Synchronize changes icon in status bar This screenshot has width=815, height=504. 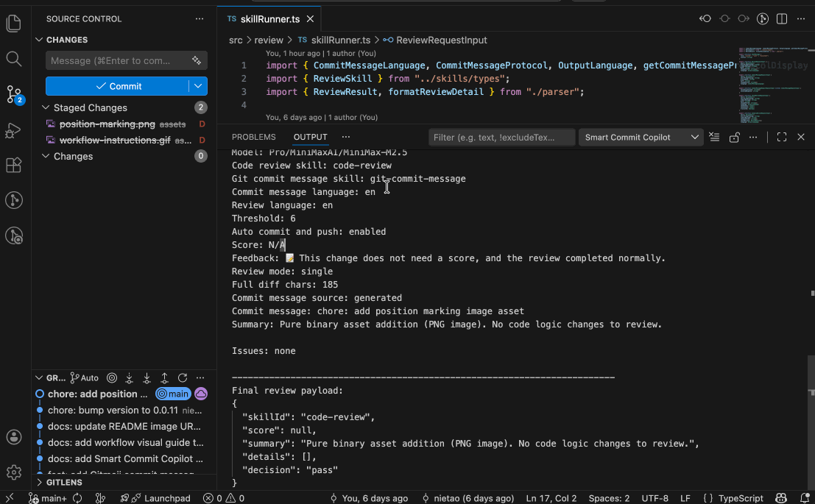click(x=77, y=498)
